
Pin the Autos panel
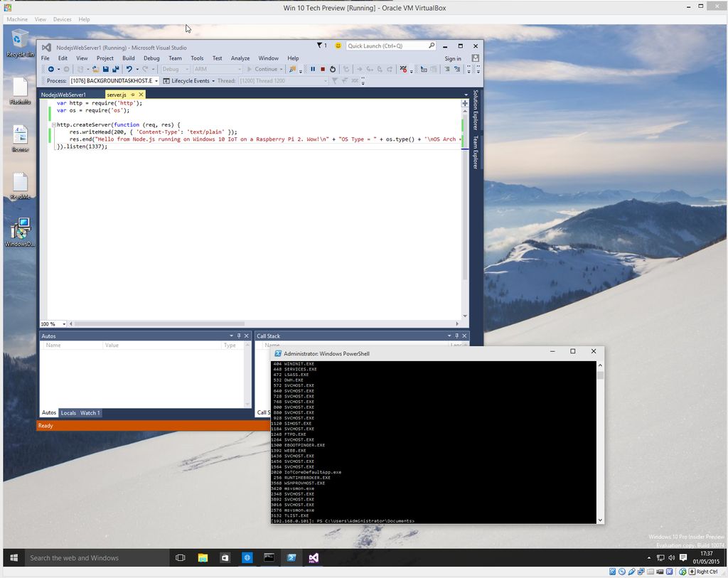click(x=240, y=336)
